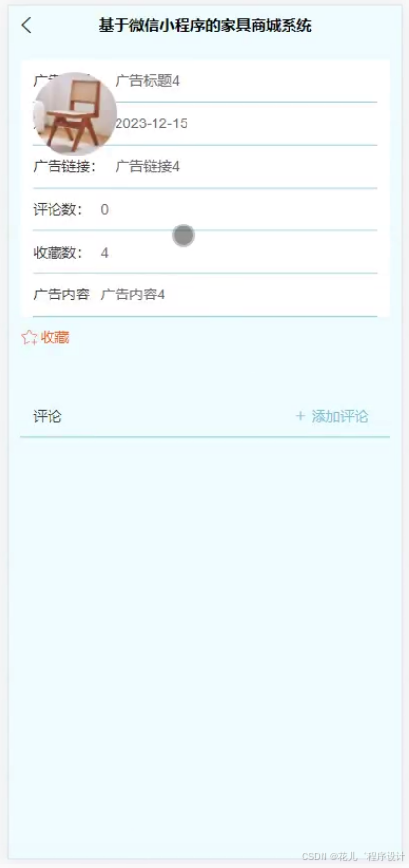Select the 收藏数 row label

(57, 253)
